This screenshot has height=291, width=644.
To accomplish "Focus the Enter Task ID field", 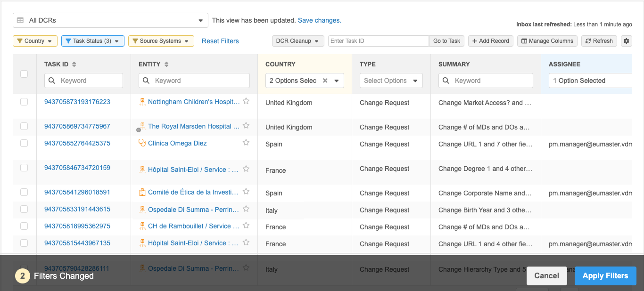I will tap(379, 41).
